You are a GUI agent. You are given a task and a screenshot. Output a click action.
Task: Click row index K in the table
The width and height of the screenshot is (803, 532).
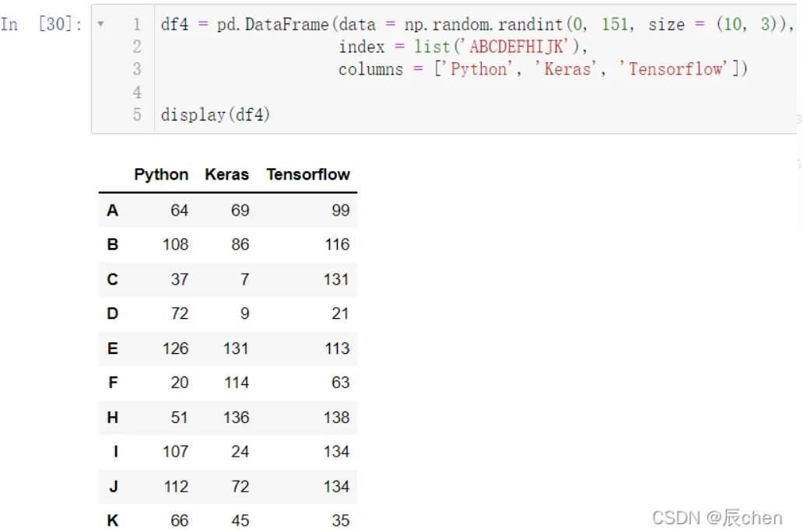click(113, 521)
